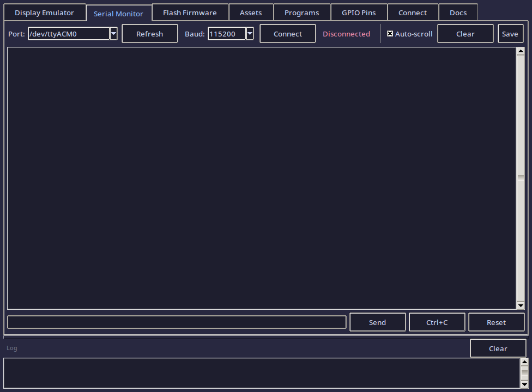The height and width of the screenshot is (392, 532).
Task: Open the Port selection dropdown arrow
Action: tap(113, 33)
